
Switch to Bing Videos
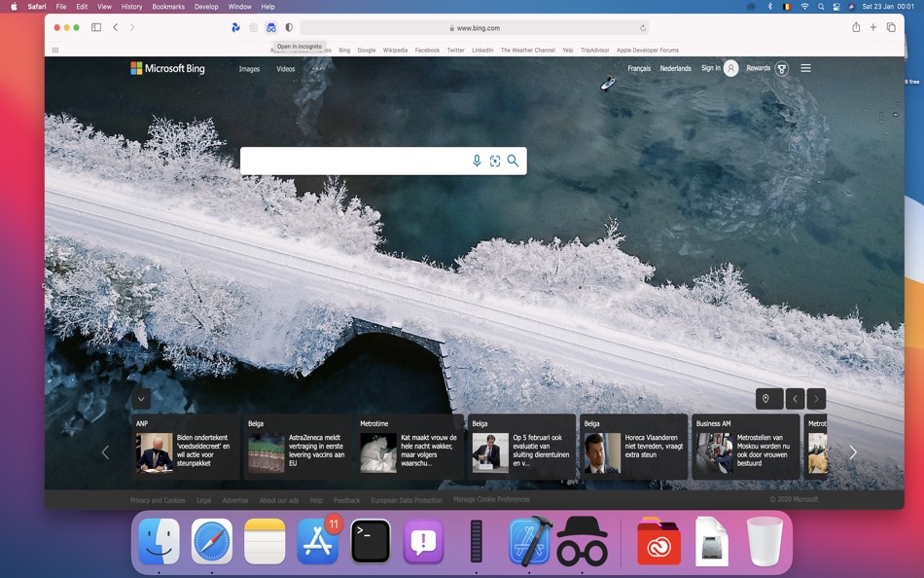coord(286,69)
